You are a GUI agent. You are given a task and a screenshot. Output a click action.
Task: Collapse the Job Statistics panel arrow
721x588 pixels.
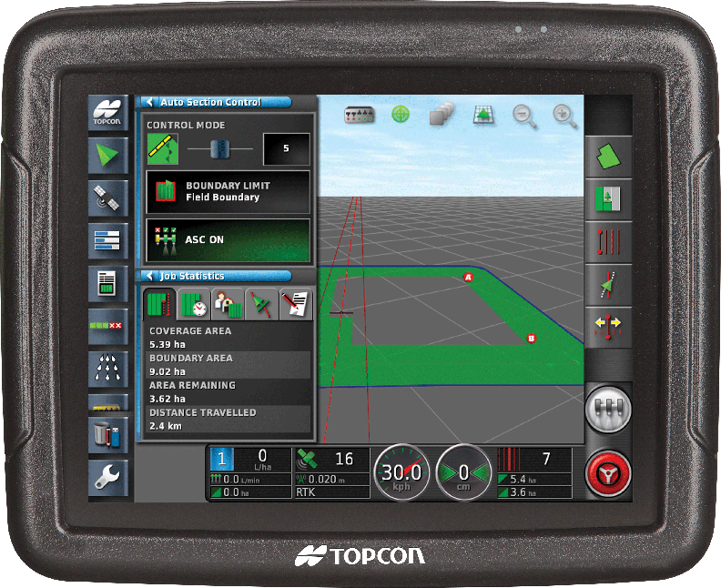click(x=148, y=276)
